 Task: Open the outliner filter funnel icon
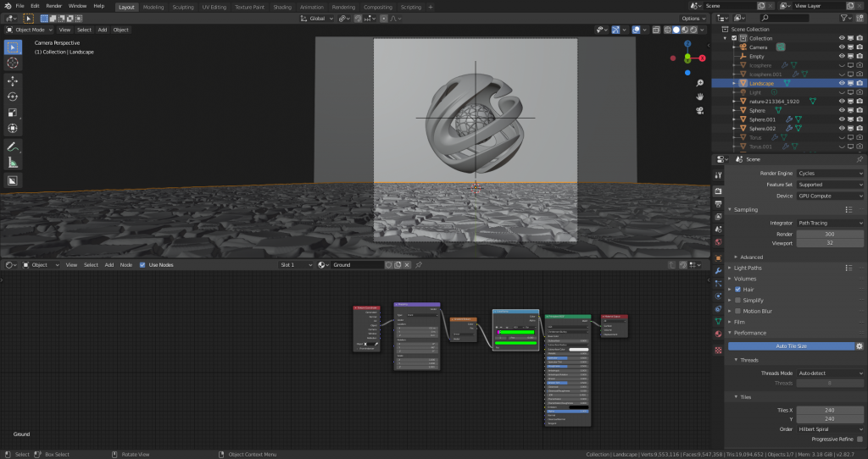[844, 19]
